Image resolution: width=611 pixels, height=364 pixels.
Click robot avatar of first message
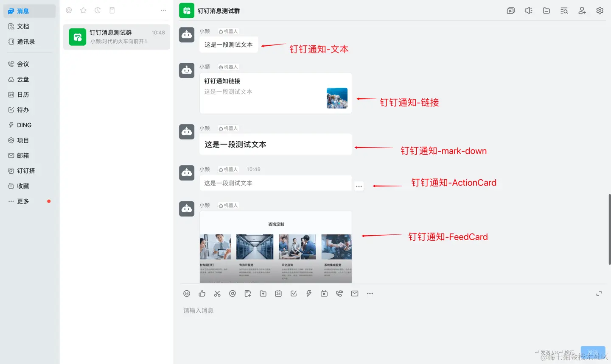[x=187, y=35]
